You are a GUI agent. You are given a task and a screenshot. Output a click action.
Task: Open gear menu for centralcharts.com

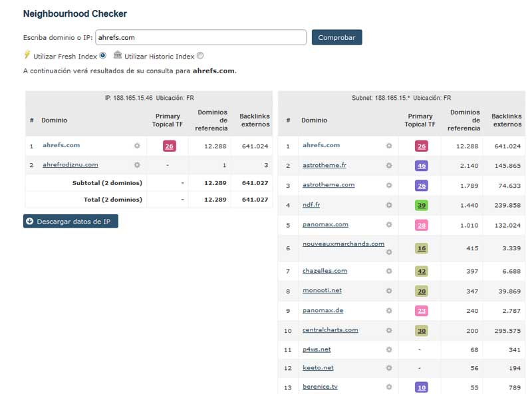click(389, 331)
